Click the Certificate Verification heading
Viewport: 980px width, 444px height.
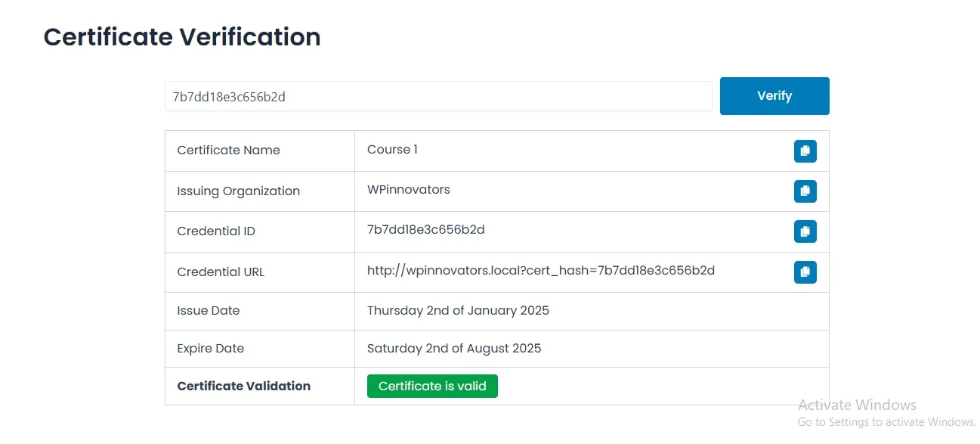coord(182,36)
